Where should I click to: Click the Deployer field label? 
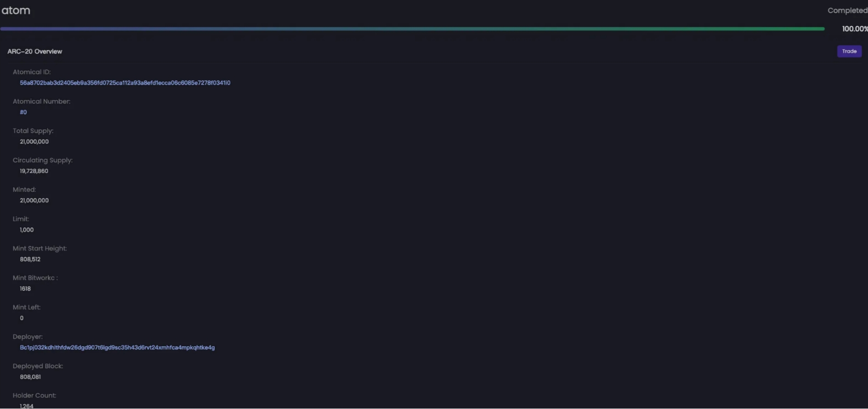(28, 337)
